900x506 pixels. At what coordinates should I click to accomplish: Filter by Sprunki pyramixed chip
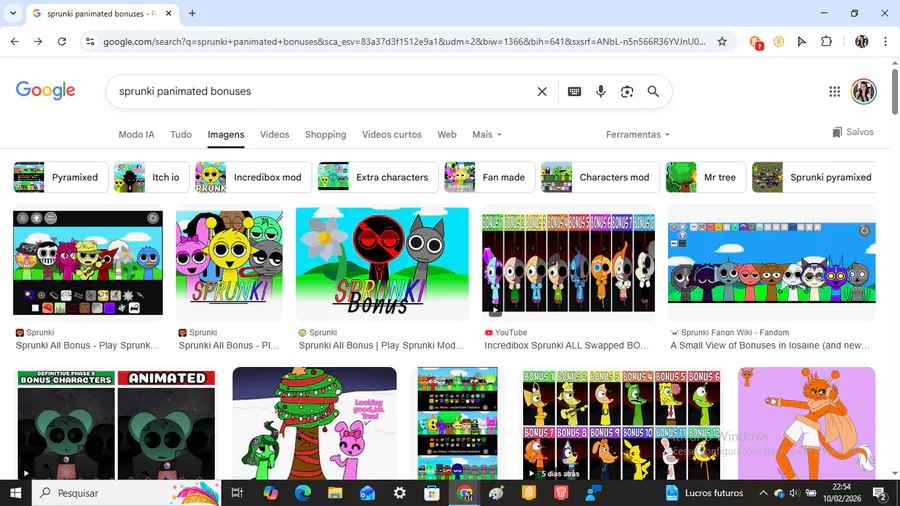coord(813,177)
